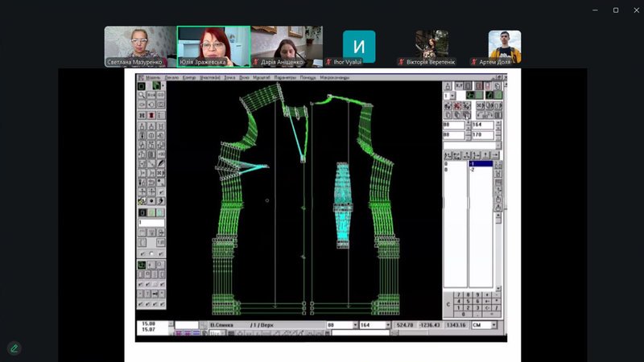Select the magnifier zoom tool
Screen dimensions: 644x362
click(x=142, y=95)
